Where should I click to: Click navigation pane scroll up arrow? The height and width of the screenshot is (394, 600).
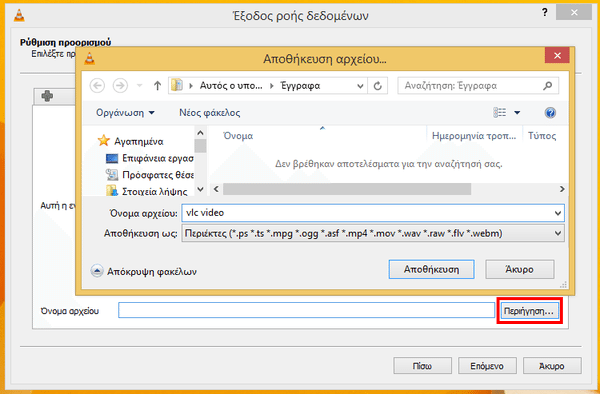click(x=200, y=133)
